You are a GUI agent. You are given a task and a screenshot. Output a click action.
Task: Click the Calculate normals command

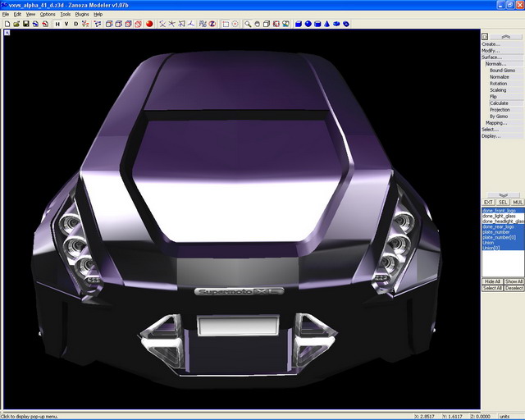pos(499,103)
